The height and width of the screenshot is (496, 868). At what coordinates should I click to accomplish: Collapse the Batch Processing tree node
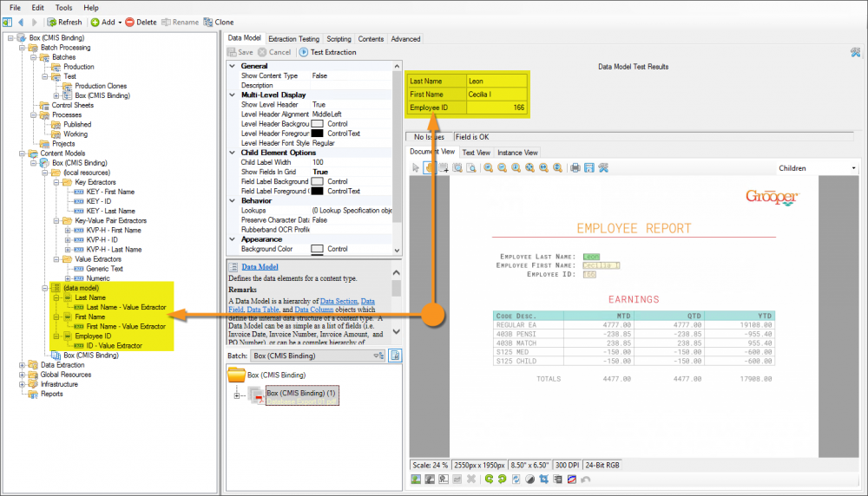22,48
